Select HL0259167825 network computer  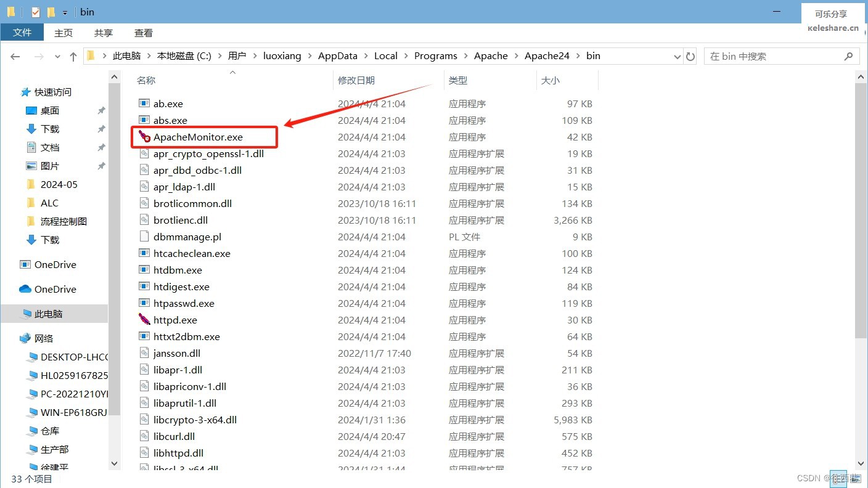(67, 375)
